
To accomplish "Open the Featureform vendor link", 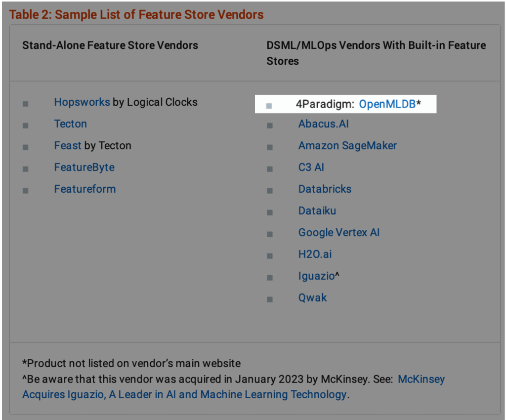I will pos(84,189).
